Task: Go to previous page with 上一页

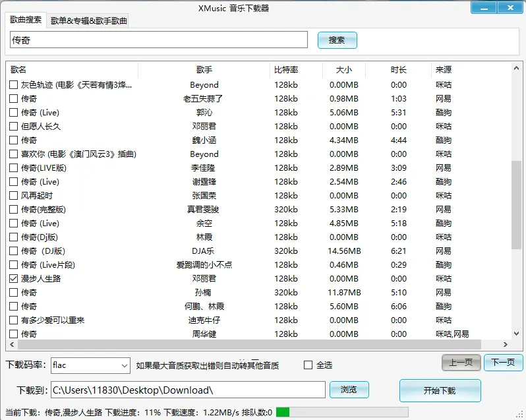Action: pos(461,362)
